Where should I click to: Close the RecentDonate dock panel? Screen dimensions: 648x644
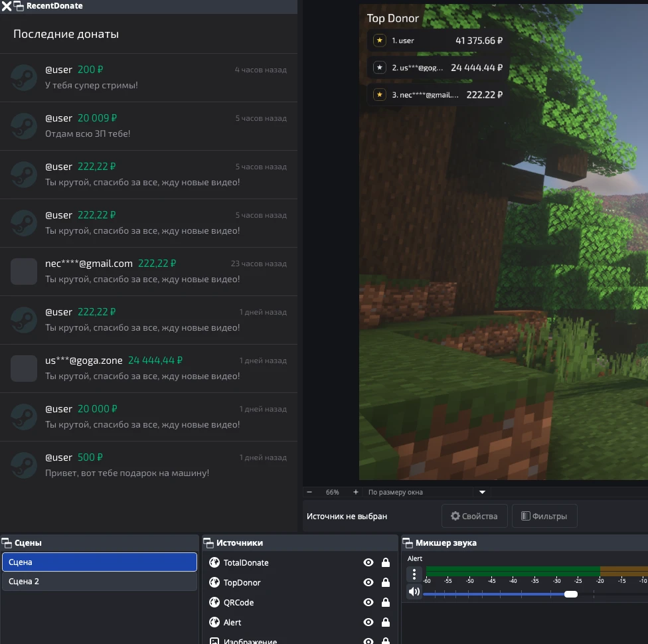[6, 6]
